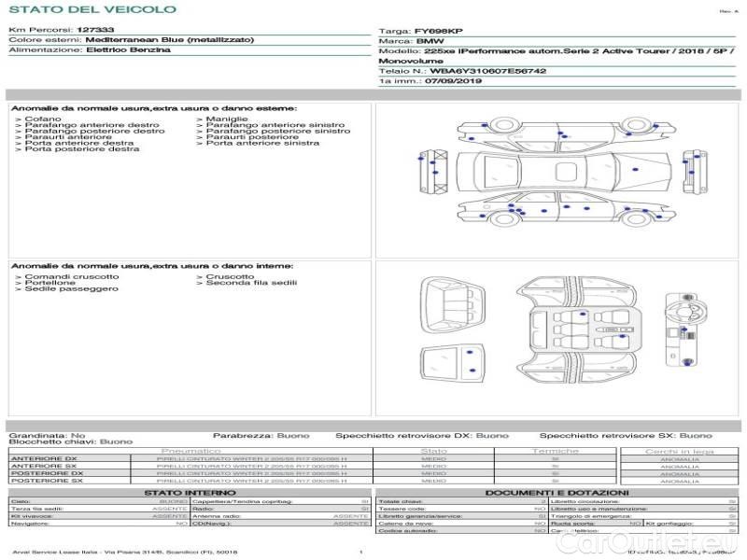Screen dimensions: 747x560
Task: Click the 'Portellone' interior entry
Action: [x=50, y=283]
